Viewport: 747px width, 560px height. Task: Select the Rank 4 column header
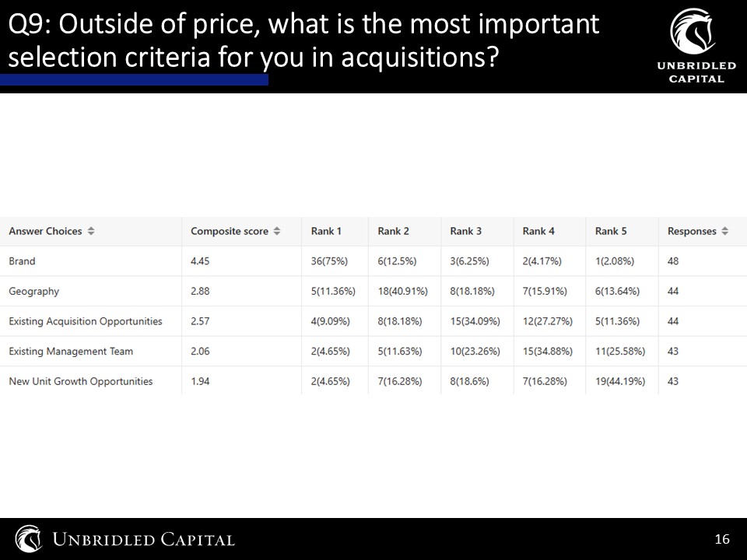538,231
